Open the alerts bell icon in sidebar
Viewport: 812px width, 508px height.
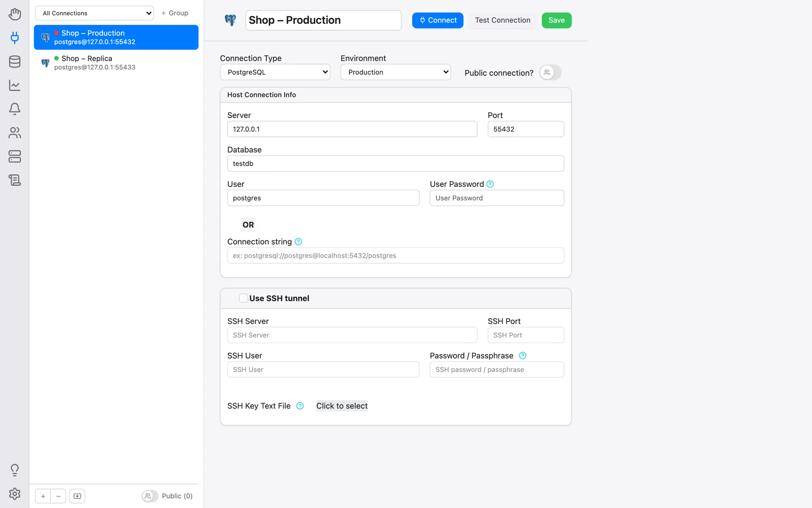(14, 109)
